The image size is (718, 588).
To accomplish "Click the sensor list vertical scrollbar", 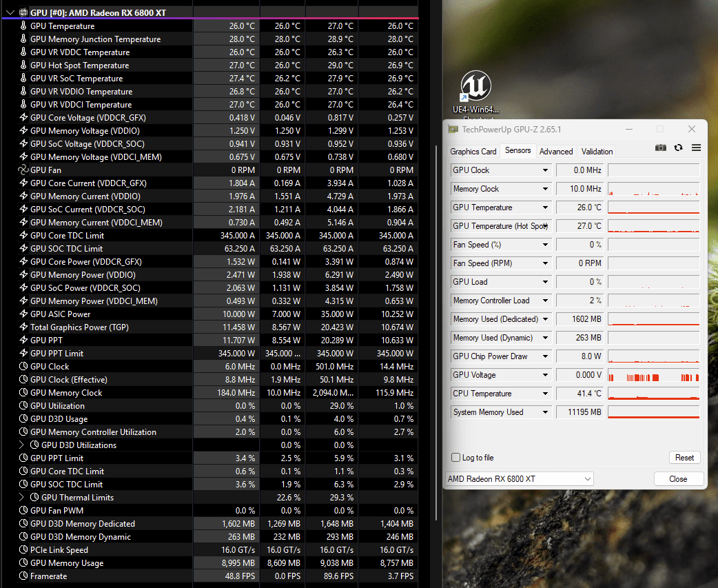I will (436, 334).
